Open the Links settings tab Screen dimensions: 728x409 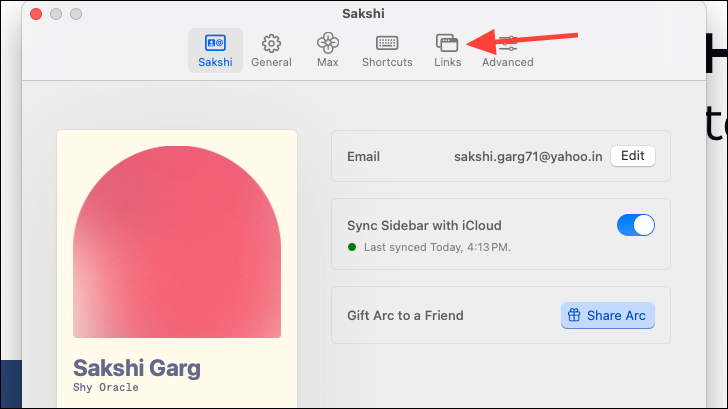coord(448,51)
